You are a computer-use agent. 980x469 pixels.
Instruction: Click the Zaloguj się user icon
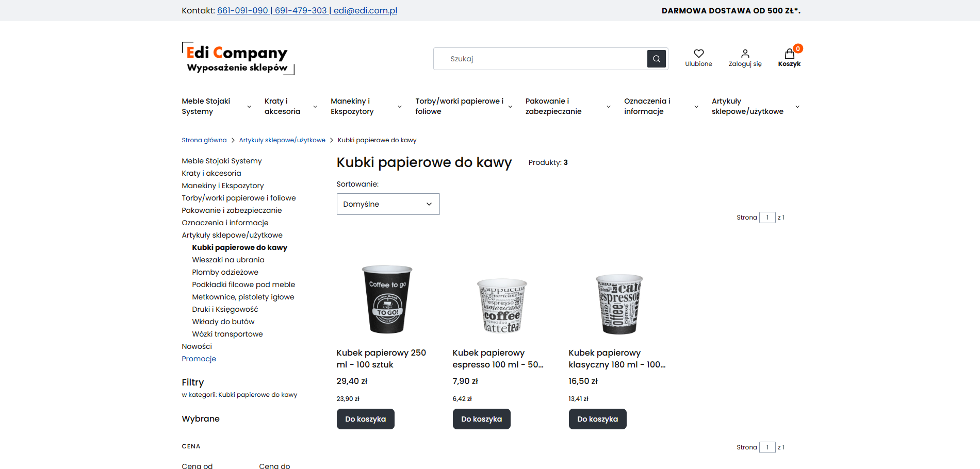(x=745, y=54)
